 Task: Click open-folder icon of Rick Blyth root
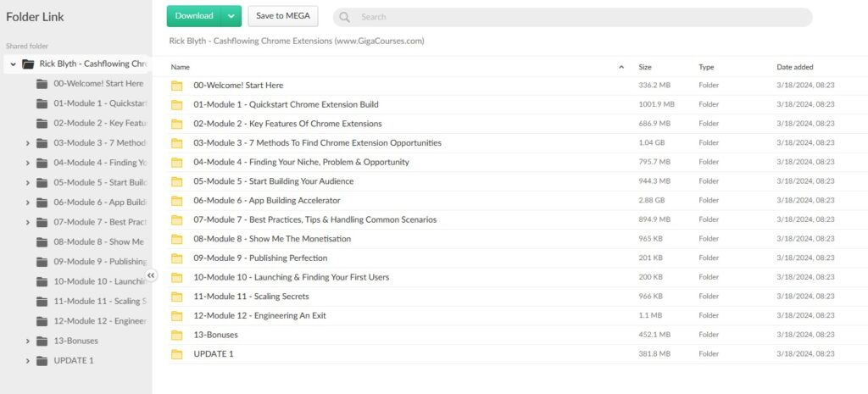pyautogui.click(x=28, y=64)
